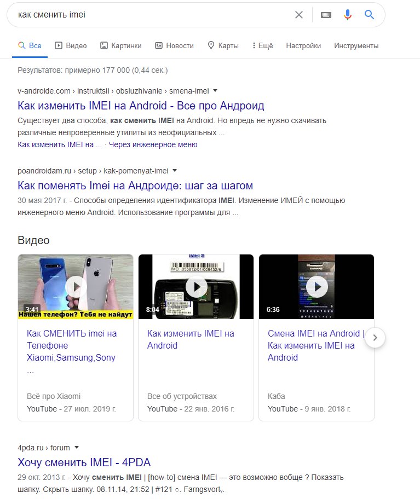
Task: Clear the search query with X icon
Action: coord(299,15)
